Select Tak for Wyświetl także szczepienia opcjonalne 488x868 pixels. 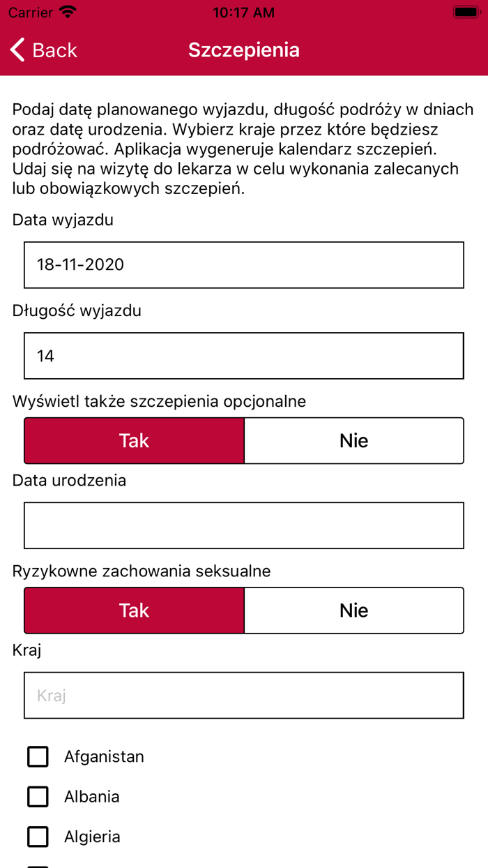click(x=134, y=440)
